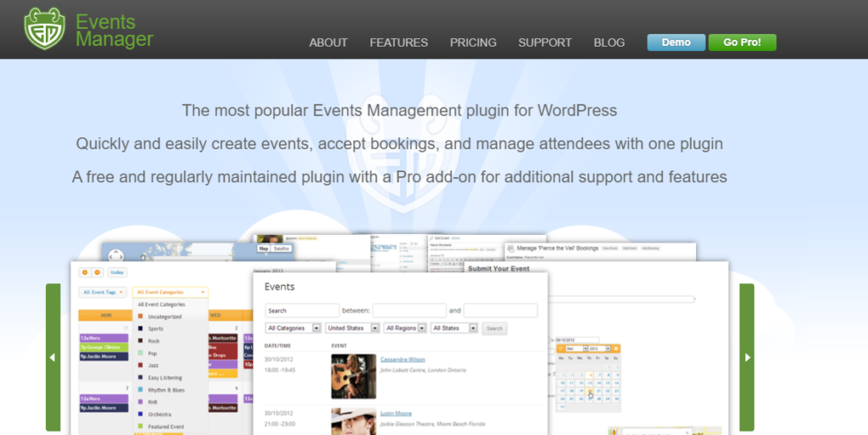Viewport: 868px width, 435px height.
Task: Choose the Jazz category entry
Action: click(x=153, y=365)
